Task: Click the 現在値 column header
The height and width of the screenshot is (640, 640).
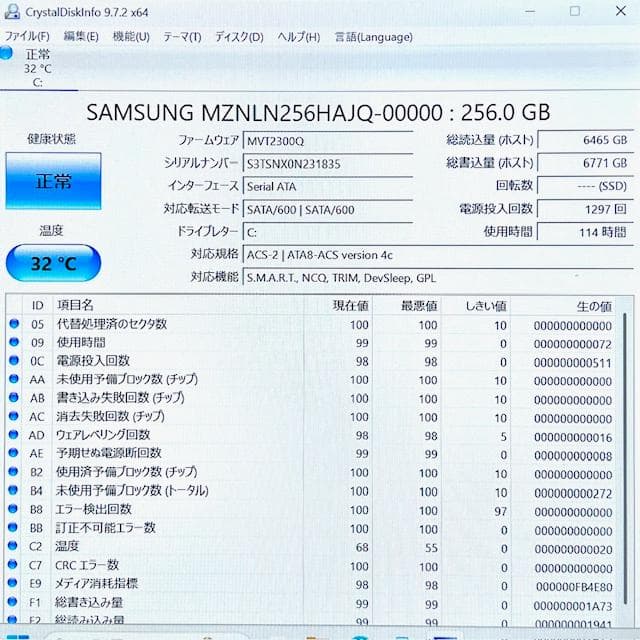Action: [338, 305]
